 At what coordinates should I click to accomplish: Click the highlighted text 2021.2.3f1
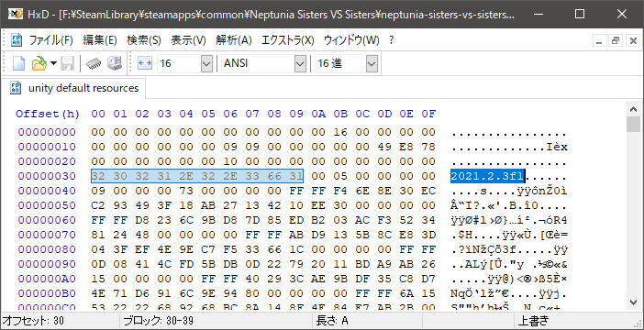487,176
